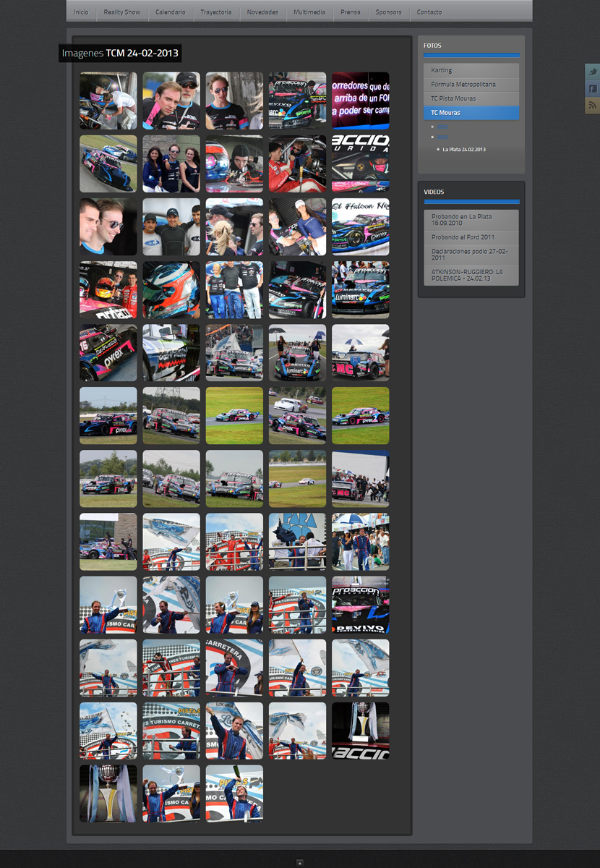Open La Plata 24.02.2013 gallery link
This screenshot has height=868, width=600.
[464, 149]
